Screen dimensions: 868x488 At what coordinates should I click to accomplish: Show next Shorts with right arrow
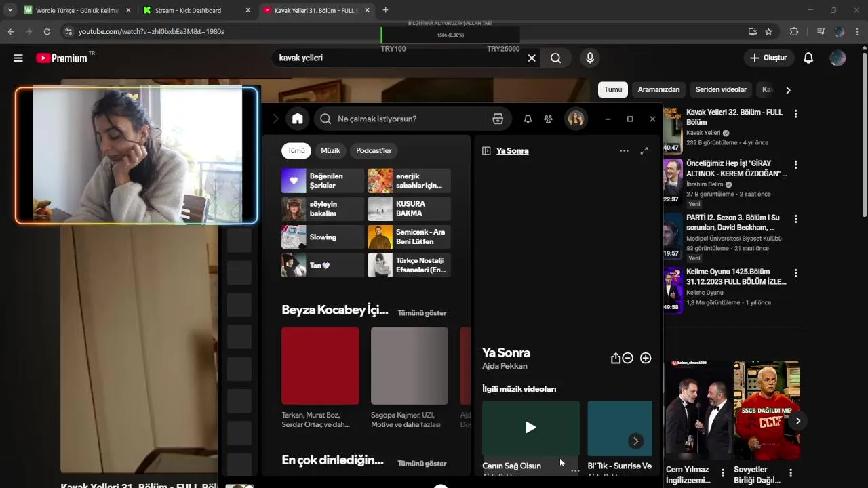tap(797, 421)
